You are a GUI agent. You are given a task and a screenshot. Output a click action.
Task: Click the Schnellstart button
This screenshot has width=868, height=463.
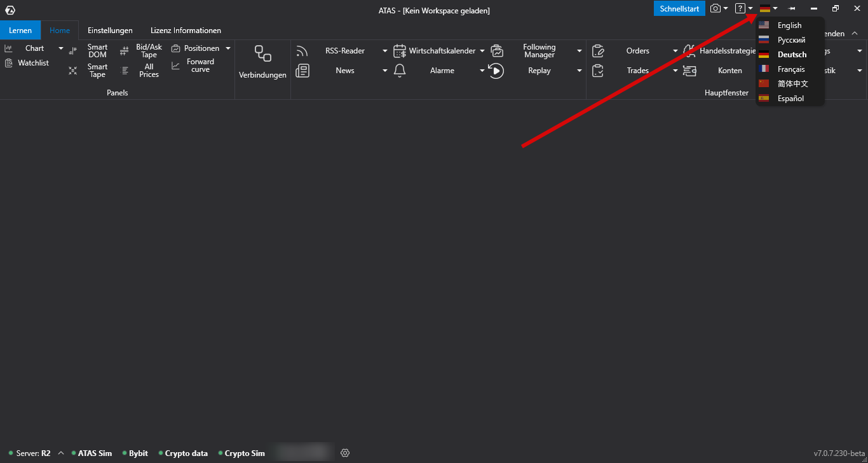click(x=679, y=9)
